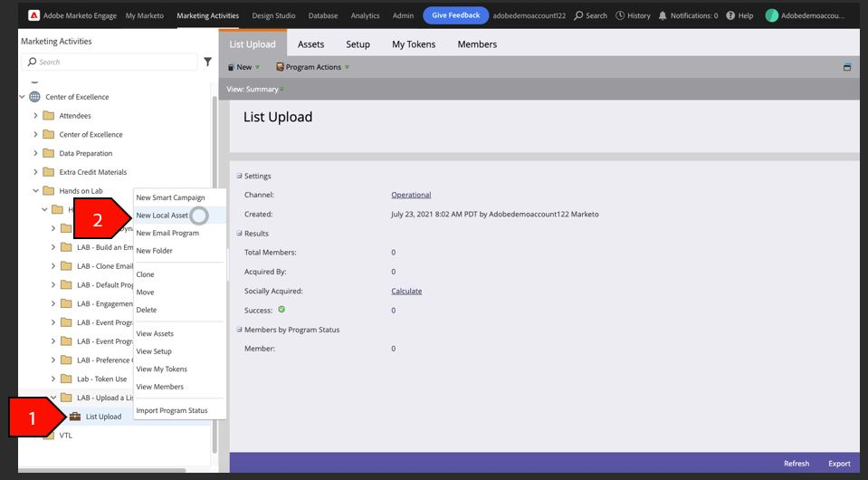This screenshot has width=868, height=480.
Task: Switch to the My Tokens tab
Action: coord(414,44)
